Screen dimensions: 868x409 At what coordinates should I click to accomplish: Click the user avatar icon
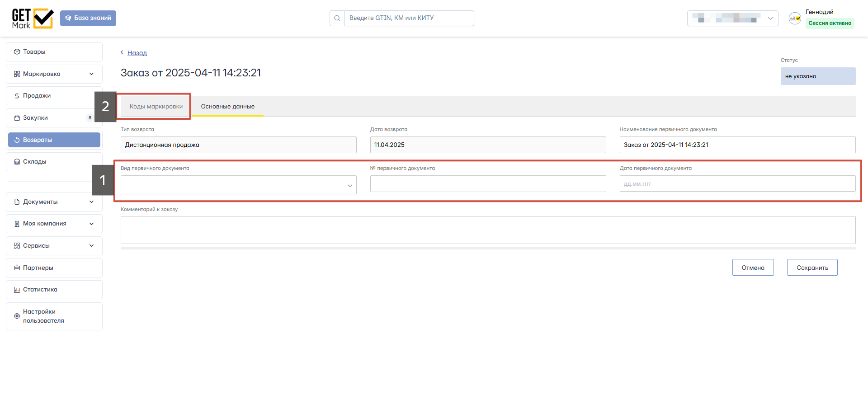tap(795, 19)
